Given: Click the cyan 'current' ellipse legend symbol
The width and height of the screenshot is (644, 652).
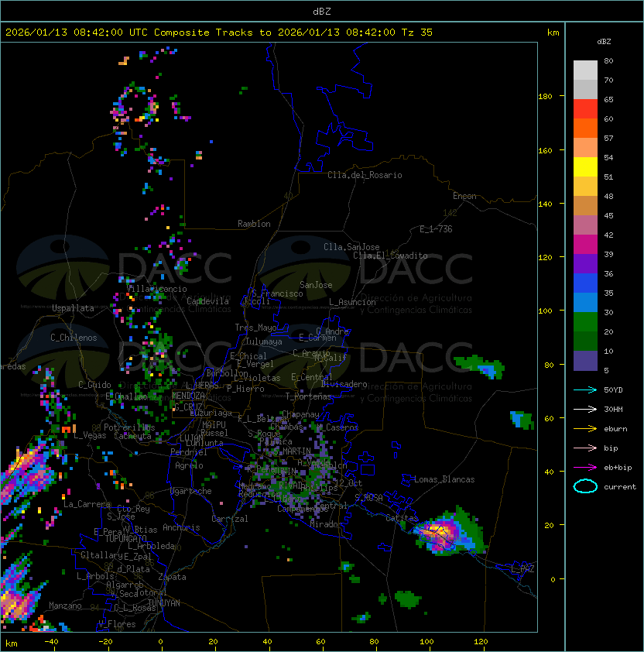Looking at the screenshot, I should point(585,486).
